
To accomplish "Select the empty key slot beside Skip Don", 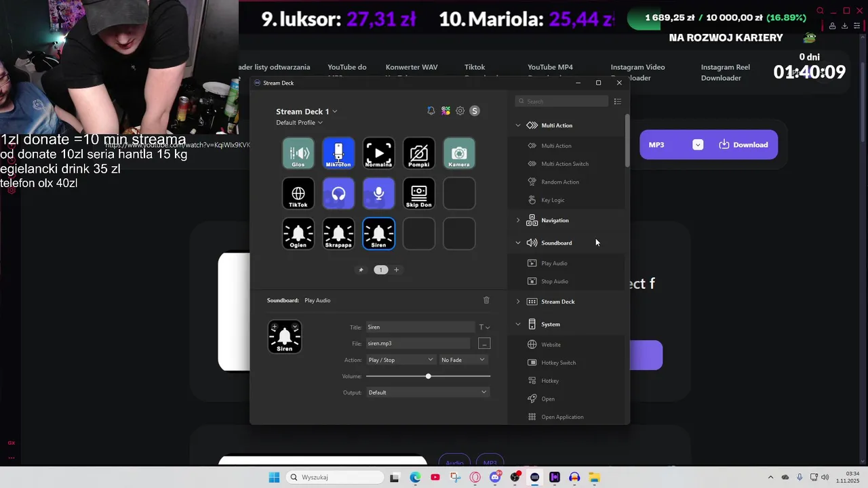I will pyautogui.click(x=459, y=194).
